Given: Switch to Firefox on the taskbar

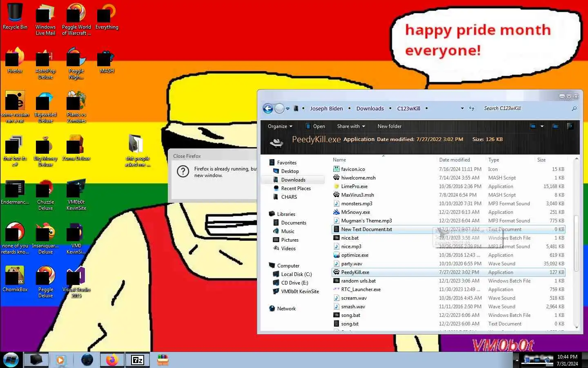Looking at the screenshot, I should [x=112, y=360].
